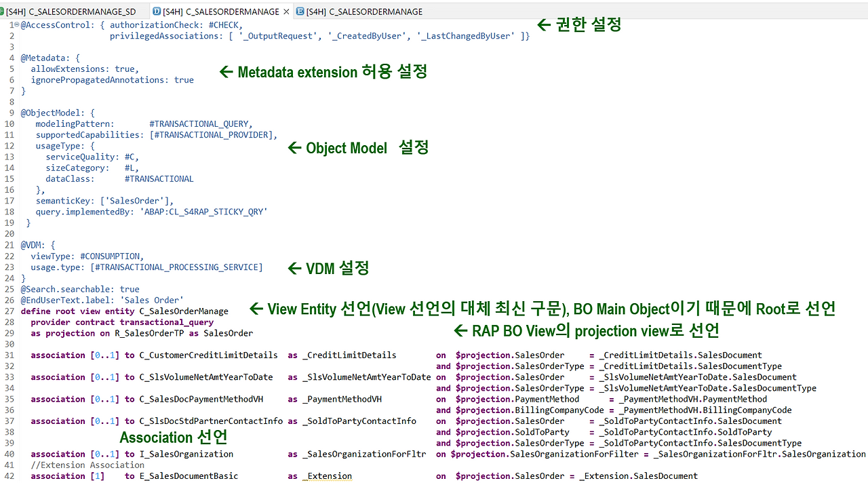Select line number 27 in the gutter
Image resolution: width=868 pixels, height=485 pixels.
pos(11,311)
